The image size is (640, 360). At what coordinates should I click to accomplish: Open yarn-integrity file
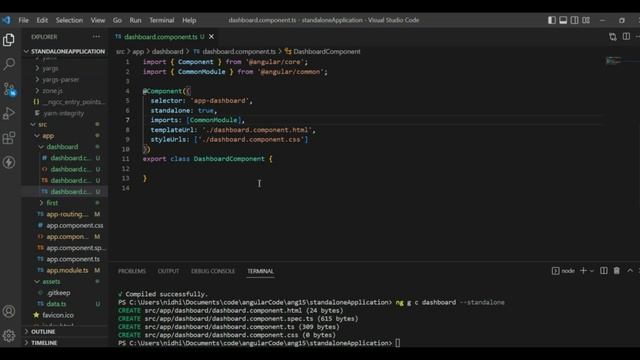pyautogui.click(x=64, y=113)
